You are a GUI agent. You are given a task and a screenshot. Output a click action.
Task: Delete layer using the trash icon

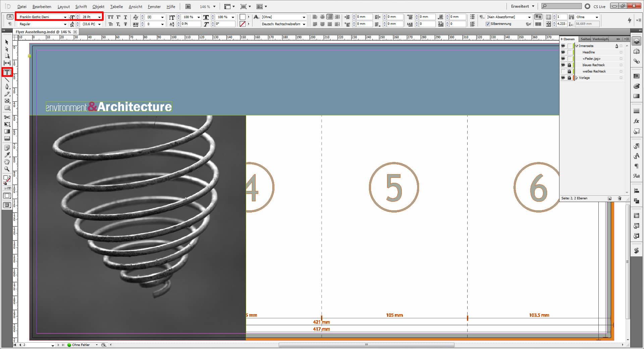(620, 198)
